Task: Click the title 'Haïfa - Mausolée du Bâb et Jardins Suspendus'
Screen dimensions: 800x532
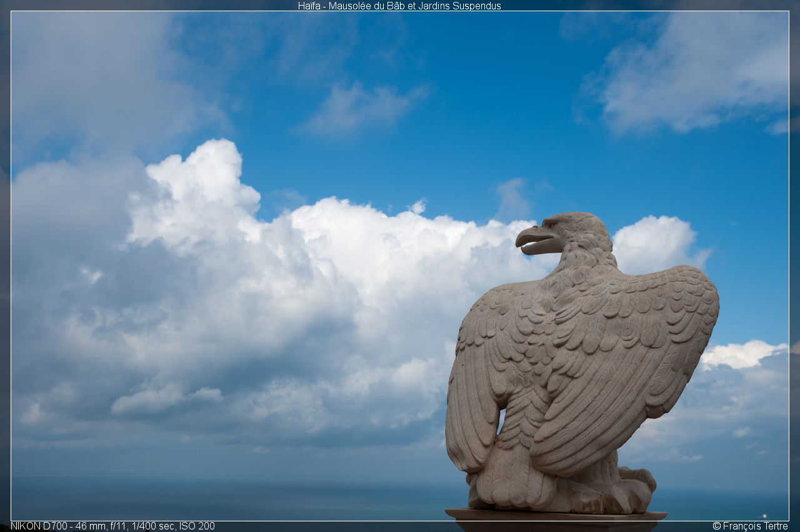Action: pyautogui.click(x=399, y=6)
